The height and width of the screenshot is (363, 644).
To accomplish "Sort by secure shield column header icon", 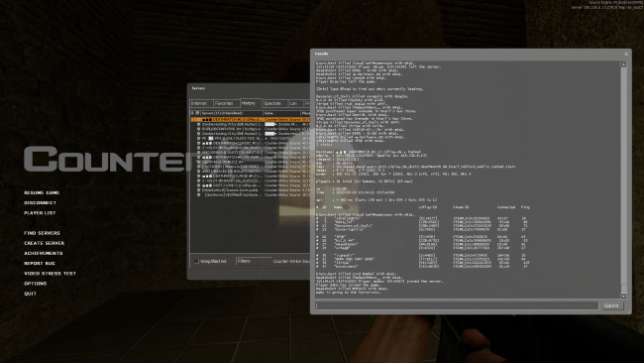I will (x=197, y=113).
